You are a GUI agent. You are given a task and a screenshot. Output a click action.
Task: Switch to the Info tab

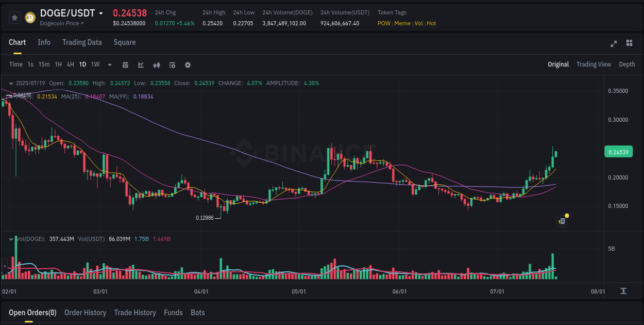tap(44, 42)
